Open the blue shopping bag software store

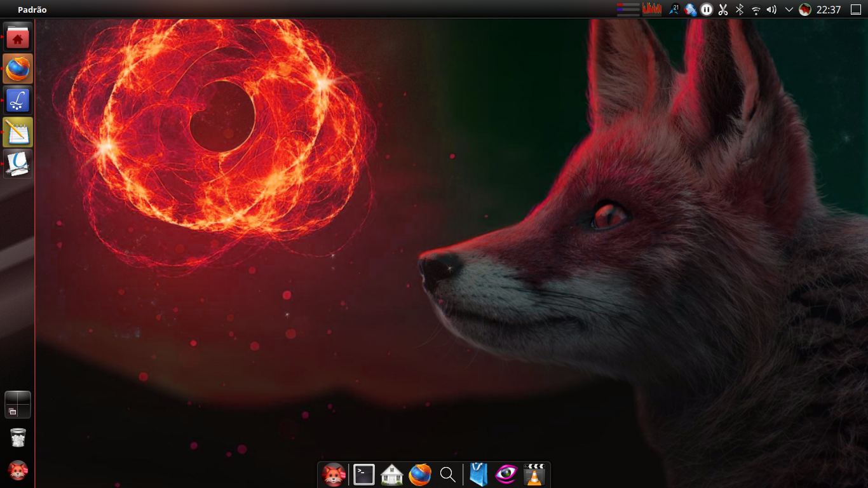point(478,475)
